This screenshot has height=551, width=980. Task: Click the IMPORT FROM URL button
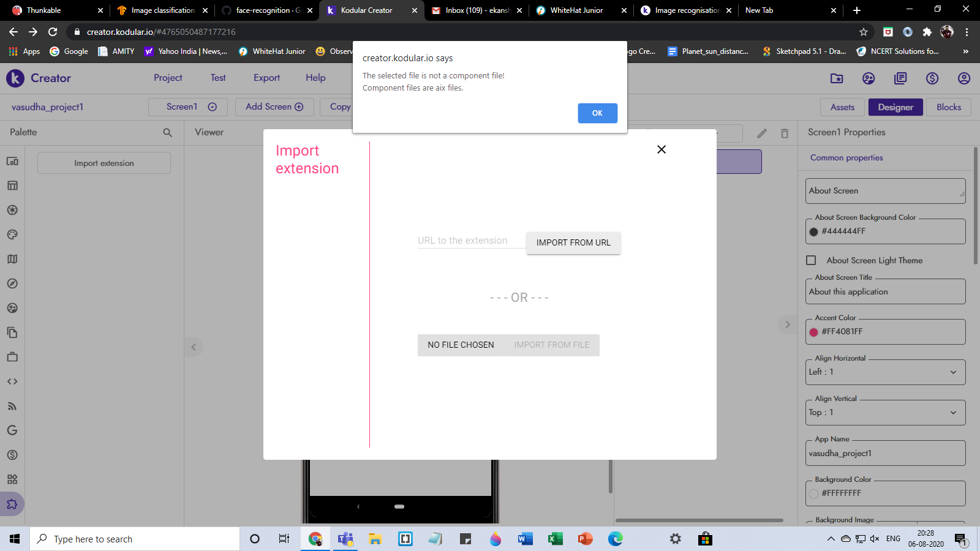coord(573,242)
